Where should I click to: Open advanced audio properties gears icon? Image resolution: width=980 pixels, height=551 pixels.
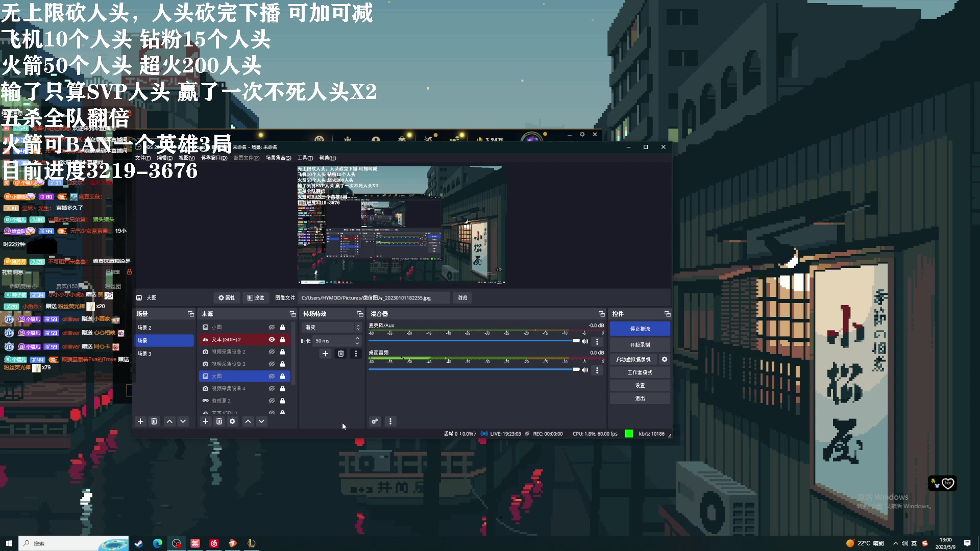coord(375,421)
